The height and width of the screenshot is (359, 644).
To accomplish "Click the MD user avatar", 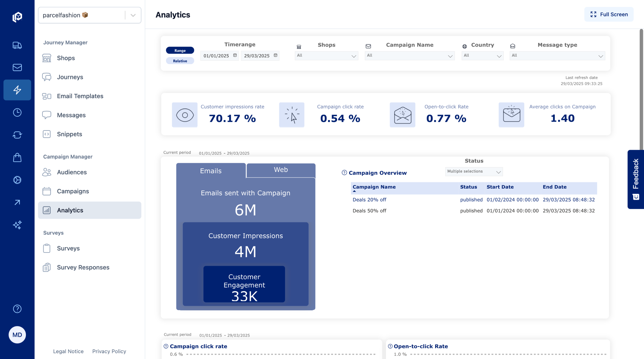I will tap(17, 335).
